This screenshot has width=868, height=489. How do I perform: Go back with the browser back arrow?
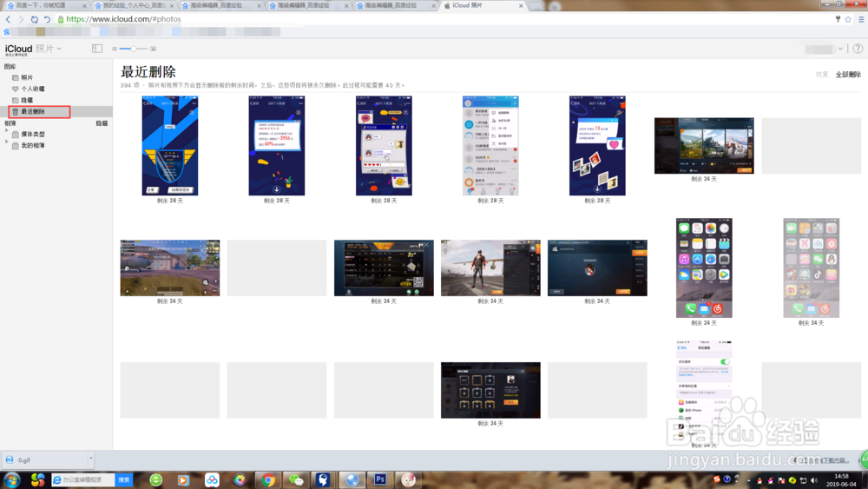click(8, 19)
